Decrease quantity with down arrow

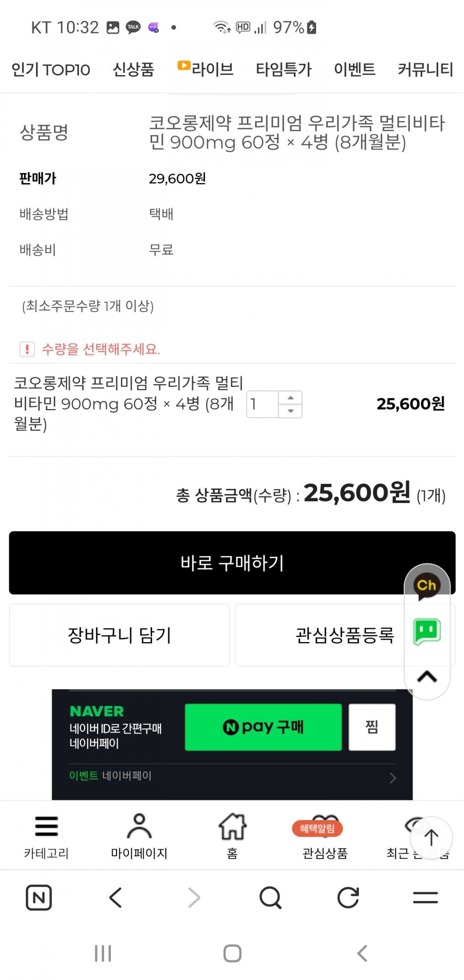click(x=291, y=411)
